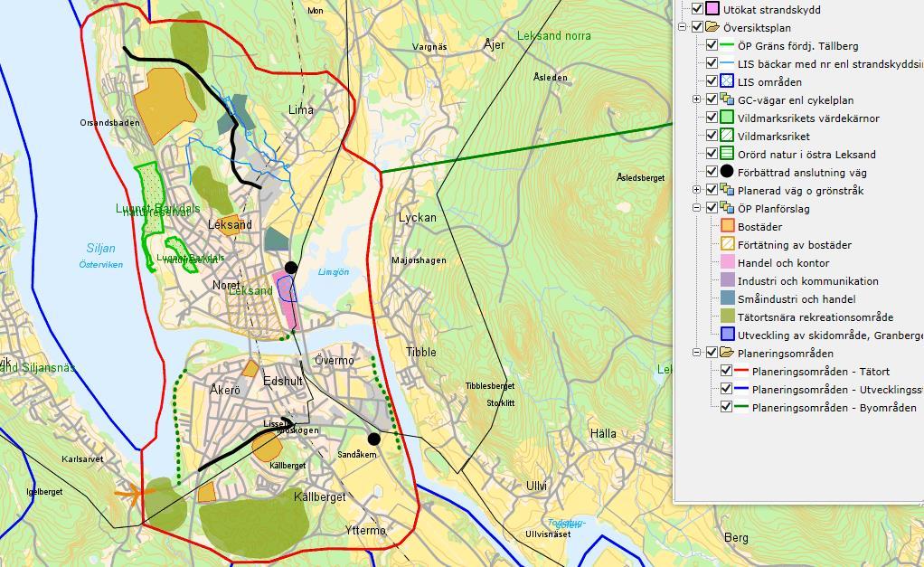
Task: Click the Yttermo place label
Action: pyautogui.click(x=366, y=531)
